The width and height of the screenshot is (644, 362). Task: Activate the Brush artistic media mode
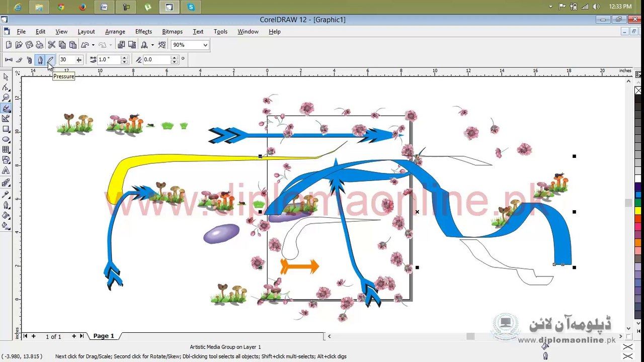click(x=19, y=60)
